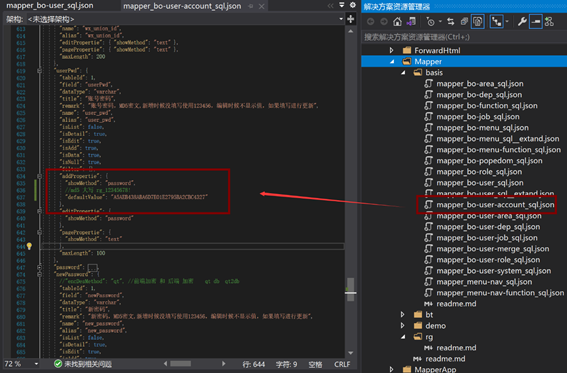Open the pending changes filter dropdown arrow
The height and width of the screenshot is (373, 567).
pyautogui.click(x=440, y=22)
